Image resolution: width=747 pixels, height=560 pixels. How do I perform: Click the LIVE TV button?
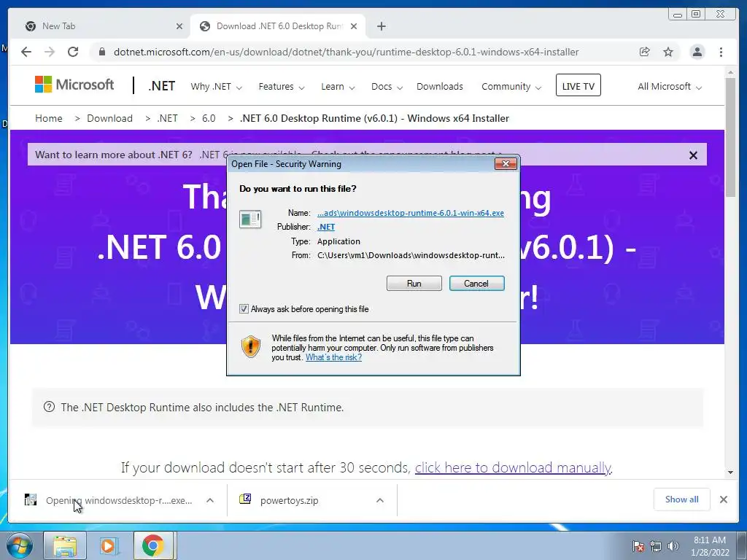(x=578, y=85)
